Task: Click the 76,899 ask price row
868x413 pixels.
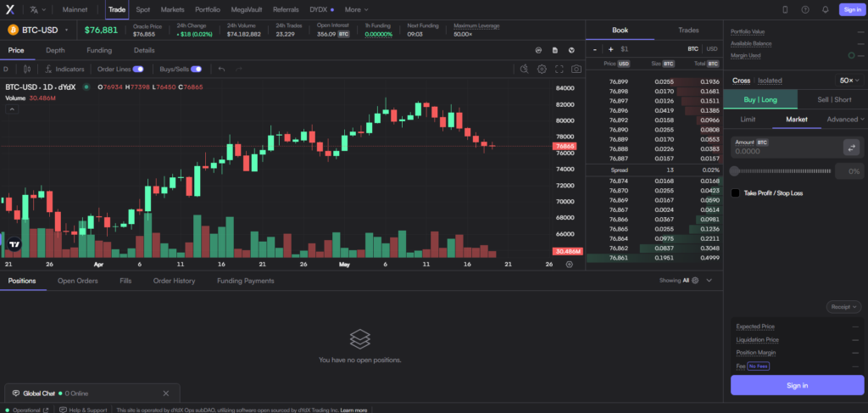Action: coord(654,82)
